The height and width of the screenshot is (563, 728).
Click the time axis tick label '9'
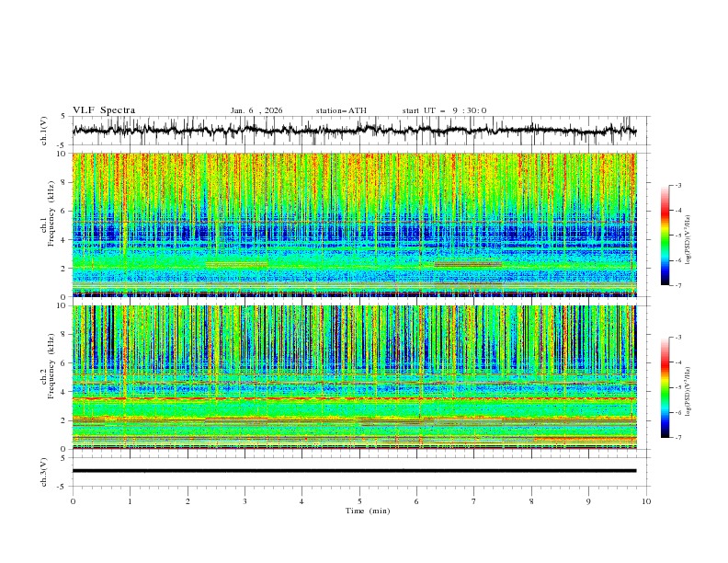[x=588, y=501]
